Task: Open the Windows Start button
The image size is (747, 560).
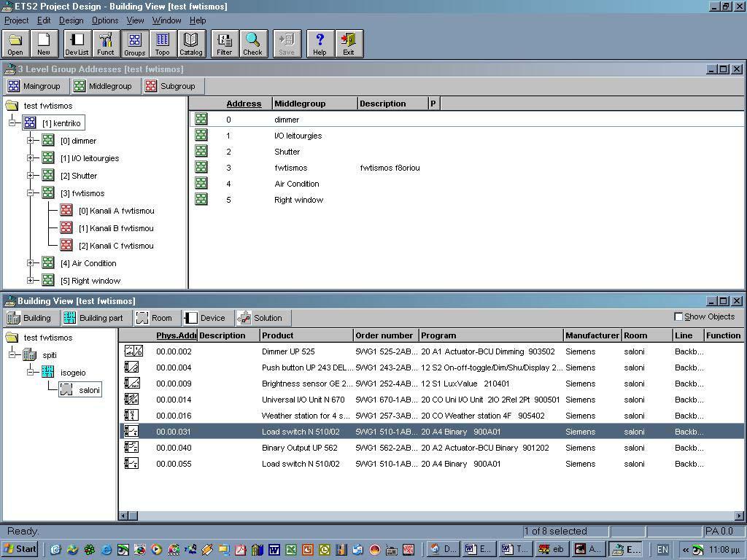Action: tap(20, 549)
